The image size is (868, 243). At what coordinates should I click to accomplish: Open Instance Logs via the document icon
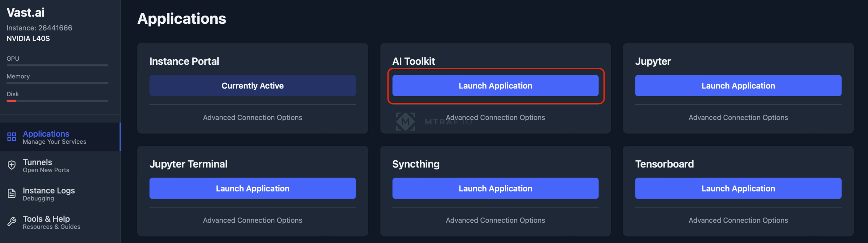12,194
